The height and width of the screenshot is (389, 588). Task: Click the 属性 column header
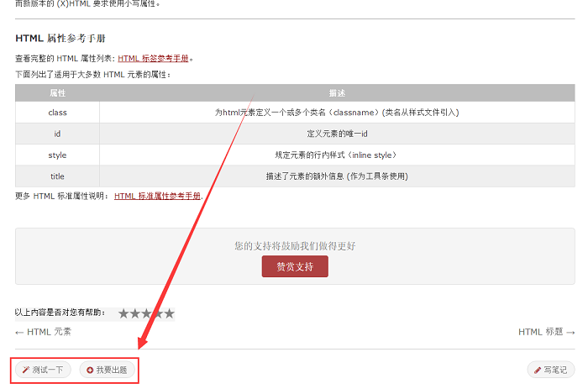pos(57,92)
